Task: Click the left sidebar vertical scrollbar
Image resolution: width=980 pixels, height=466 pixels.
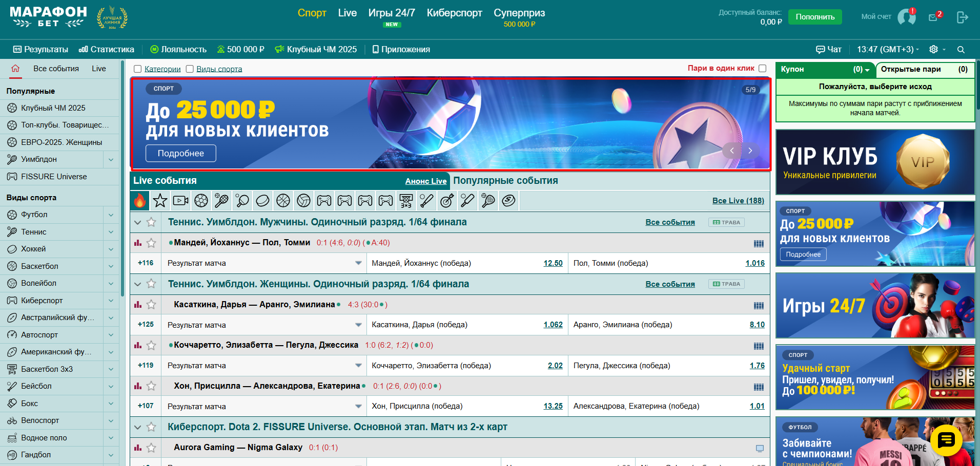Action: (122, 179)
